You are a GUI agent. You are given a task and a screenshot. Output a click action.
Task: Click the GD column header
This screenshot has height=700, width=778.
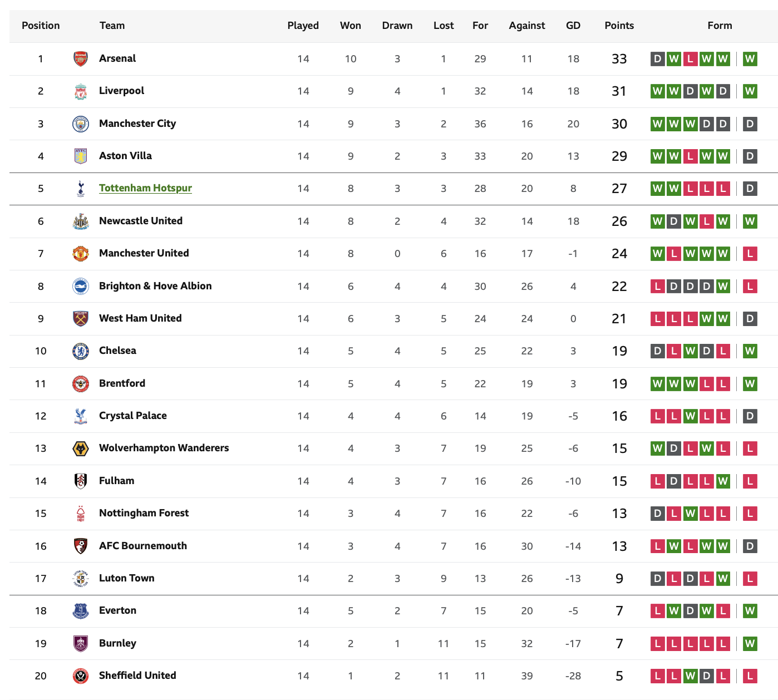[573, 26]
